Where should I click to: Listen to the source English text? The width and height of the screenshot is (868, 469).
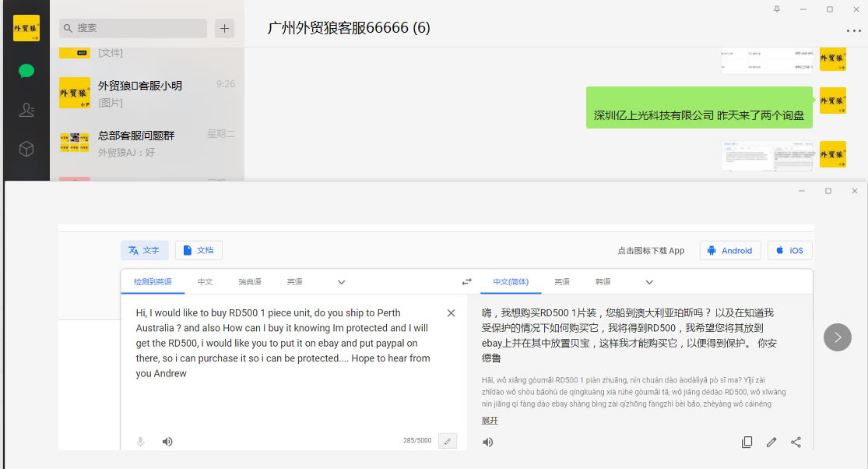pyautogui.click(x=167, y=442)
